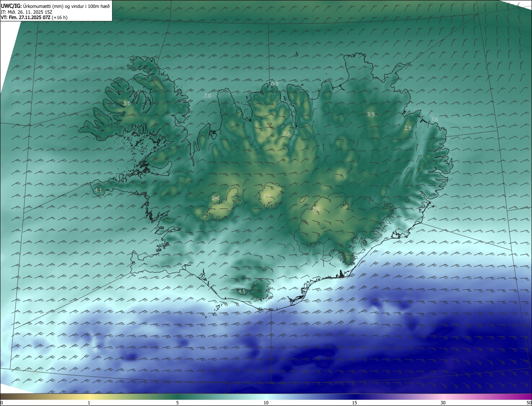Screen dimensions: 532x406
Task: Click the 4.1 value on Snæfellsnes peninsula
Action: coord(99,190)
